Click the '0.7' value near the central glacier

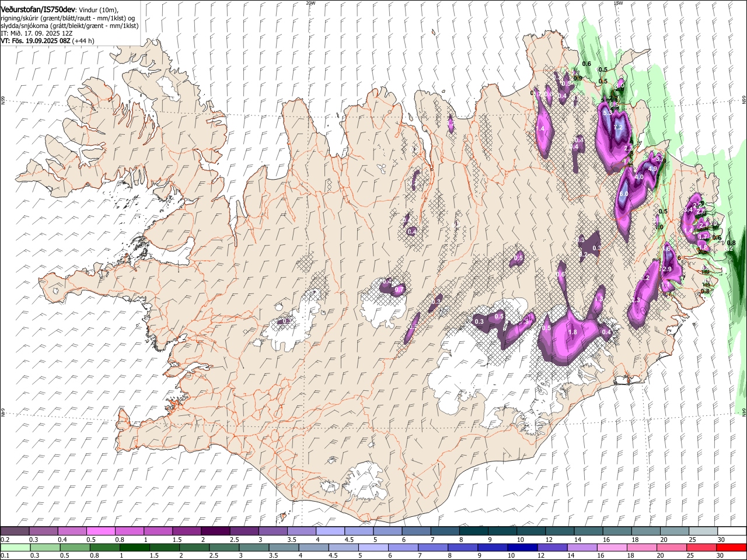tap(399, 289)
